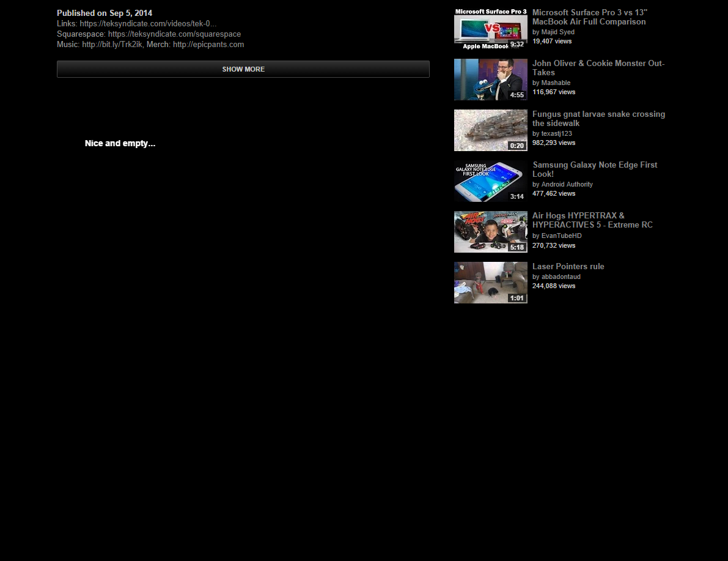This screenshot has height=561, width=728.
Task: Click the SHOW MORE button
Action: [243, 69]
